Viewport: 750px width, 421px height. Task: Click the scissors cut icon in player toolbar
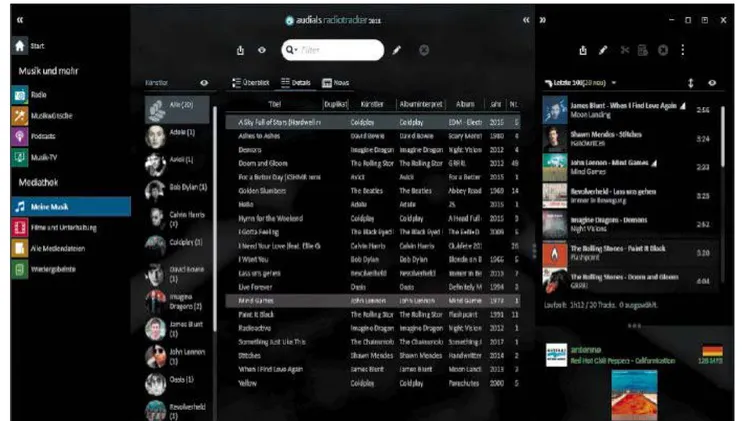pos(624,50)
